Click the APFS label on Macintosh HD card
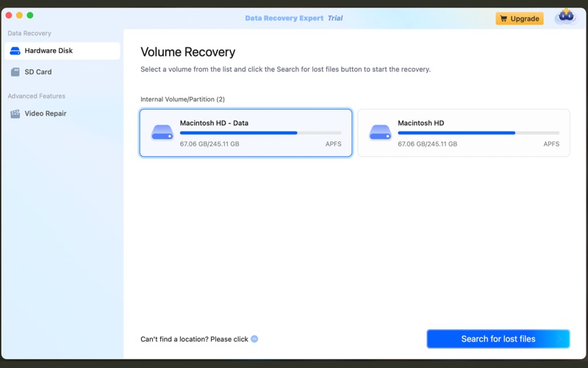This screenshot has width=588, height=368. [551, 144]
